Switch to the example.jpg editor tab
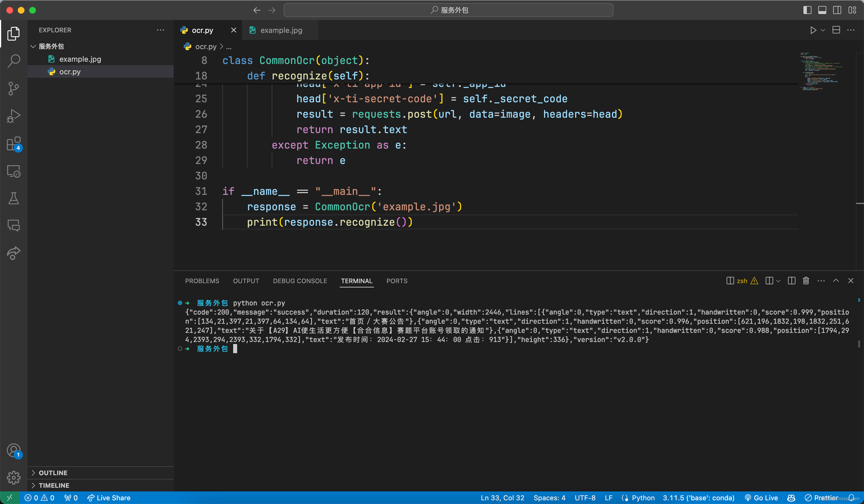Viewport: 864px width, 504px height. (281, 30)
